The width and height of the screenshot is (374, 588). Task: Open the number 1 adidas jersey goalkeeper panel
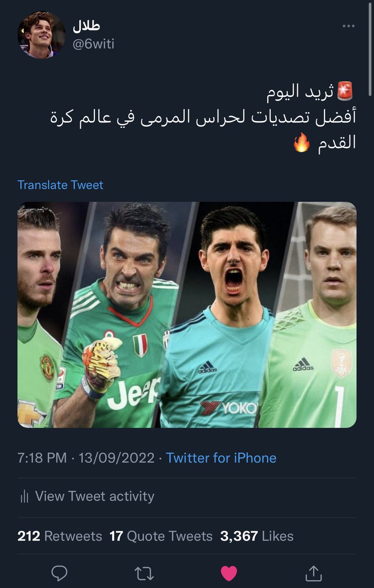[x=314, y=315]
